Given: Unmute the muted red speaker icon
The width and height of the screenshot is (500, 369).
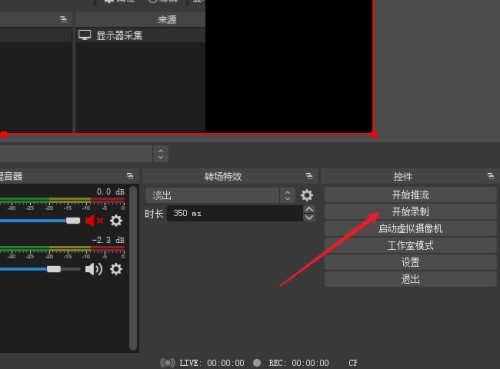Looking at the screenshot, I should (x=94, y=221).
